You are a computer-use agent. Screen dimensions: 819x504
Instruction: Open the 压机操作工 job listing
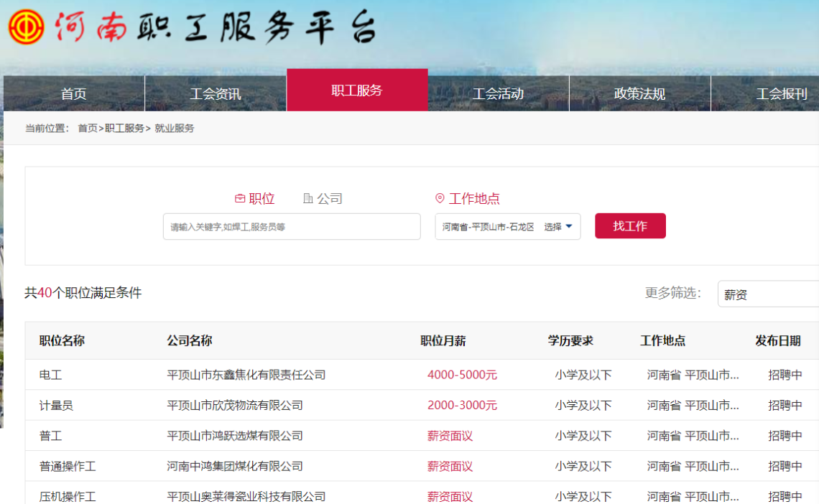click(x=68, y=497)
